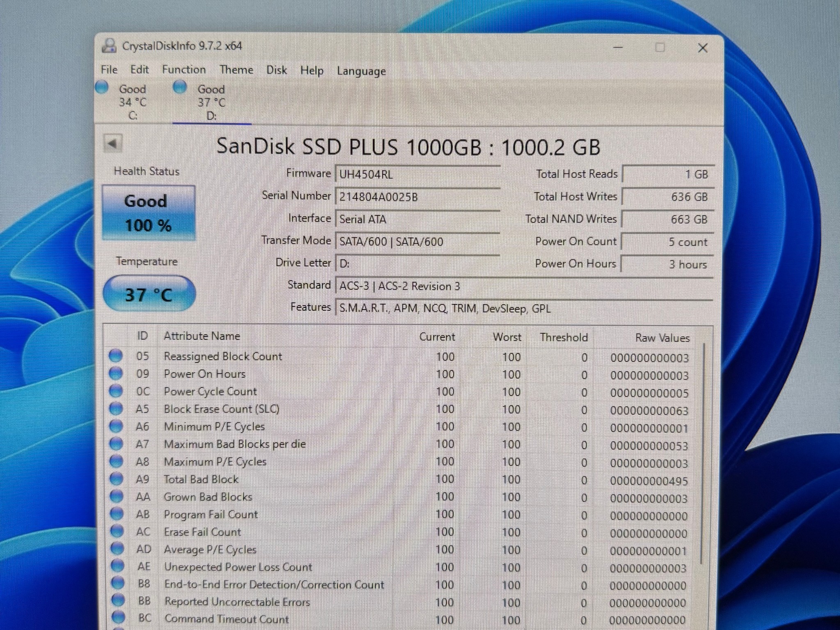Image resolution: width=840 pixels, height=630 pixels.
Task: Click the Power On Count value 5 count
Action: click(668, 242)
